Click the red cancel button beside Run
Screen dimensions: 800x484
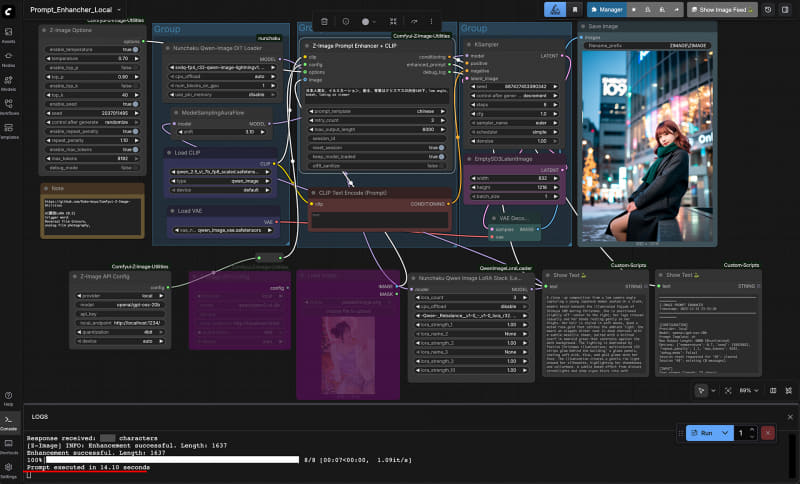tap(768, 433)
